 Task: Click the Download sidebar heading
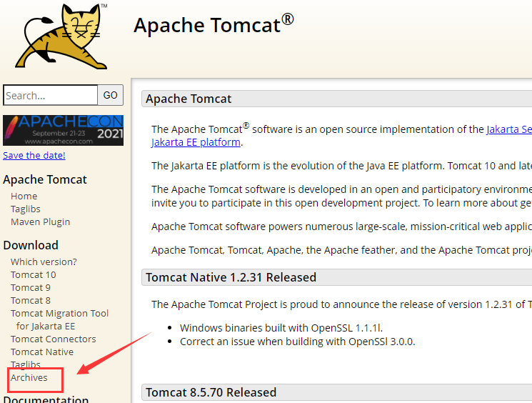click(x=31, y=245)
